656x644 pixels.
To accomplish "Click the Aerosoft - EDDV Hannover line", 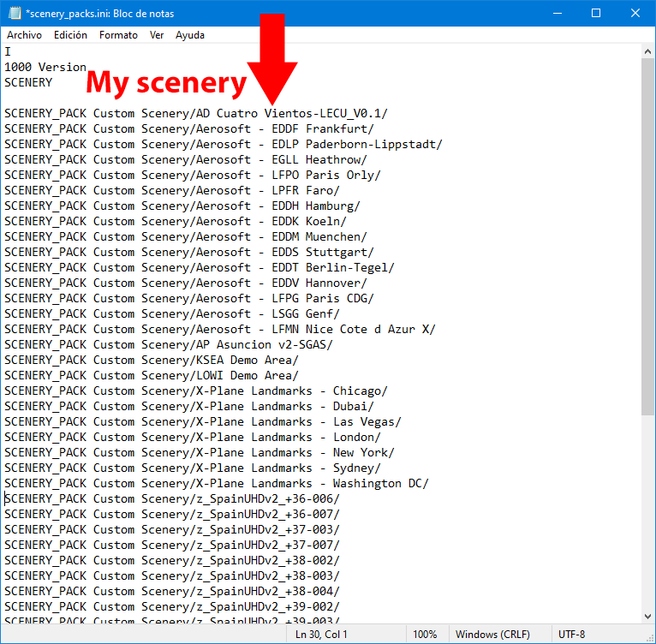I will (186, 283).
